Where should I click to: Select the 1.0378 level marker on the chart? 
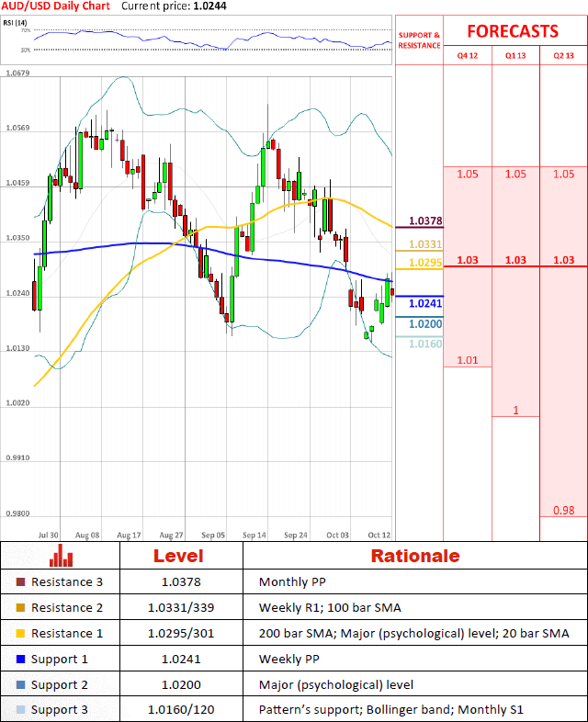424,221
